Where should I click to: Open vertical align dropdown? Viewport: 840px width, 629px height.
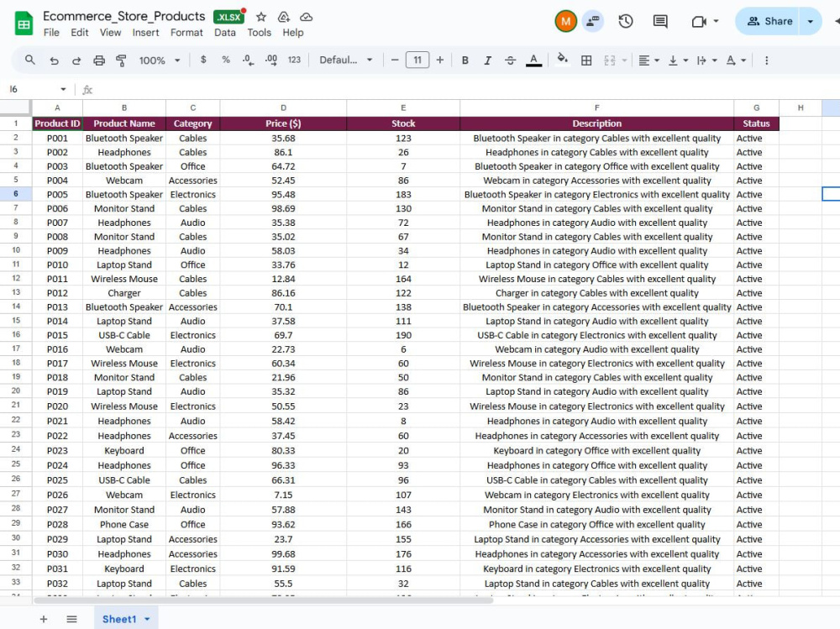tap(678, 60)
